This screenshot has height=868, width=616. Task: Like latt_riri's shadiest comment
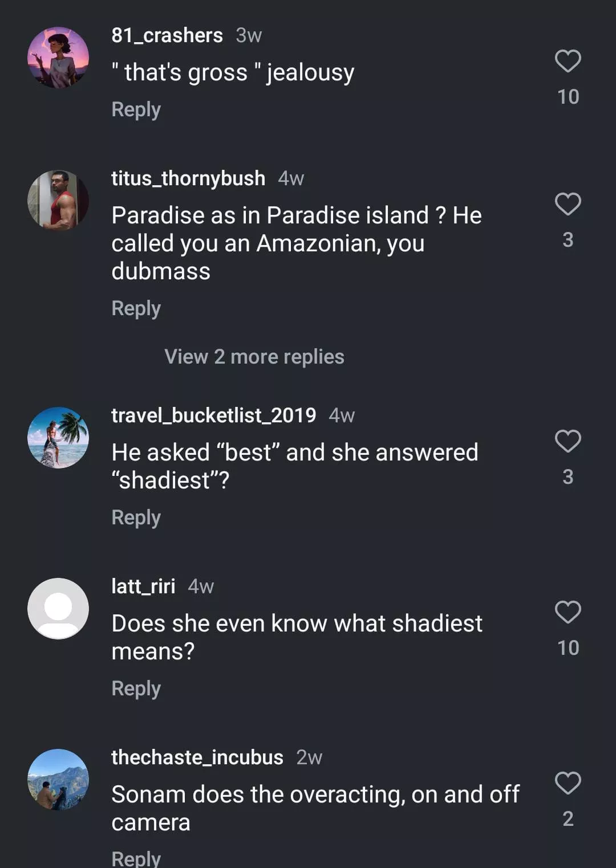click(568, 613)
